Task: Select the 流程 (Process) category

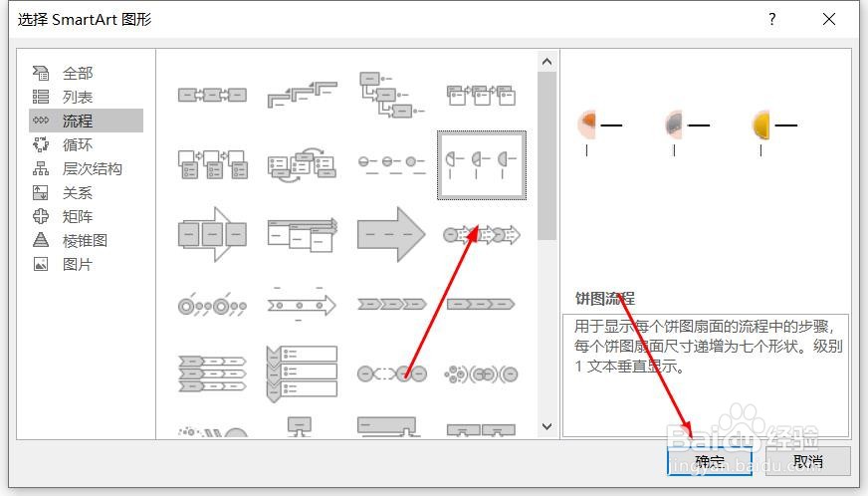Action: [86, 121]
